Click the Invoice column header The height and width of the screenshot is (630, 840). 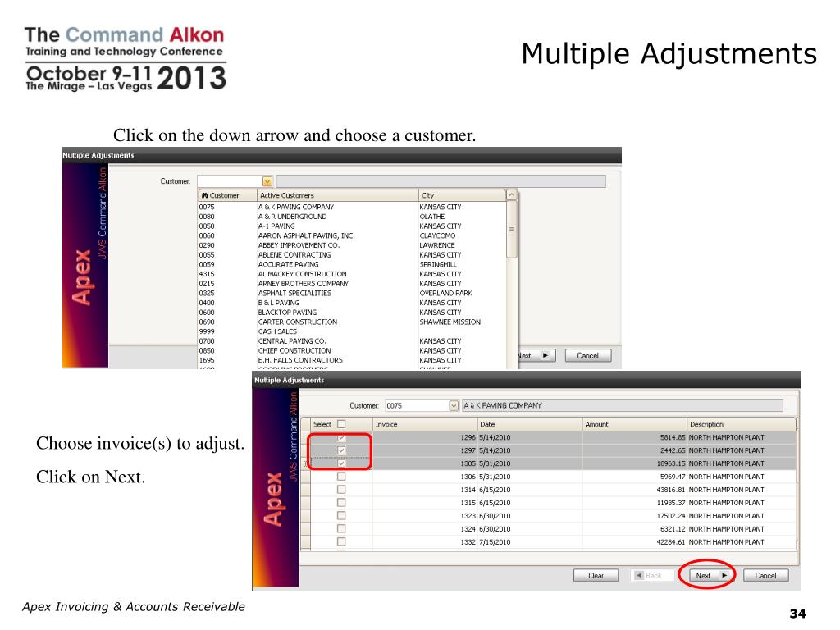(426, 424)
